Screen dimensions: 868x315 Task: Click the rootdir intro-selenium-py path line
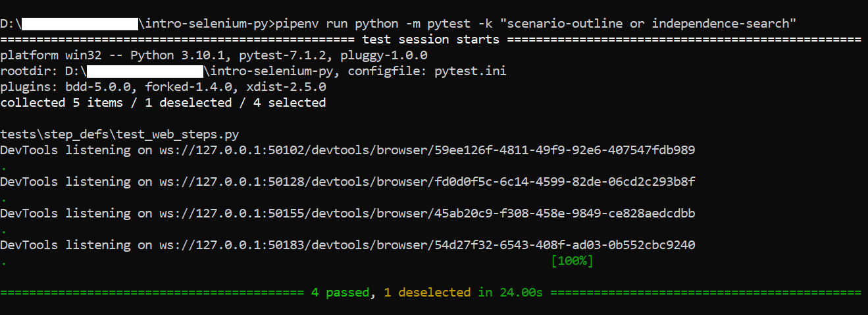pos(253,71)
